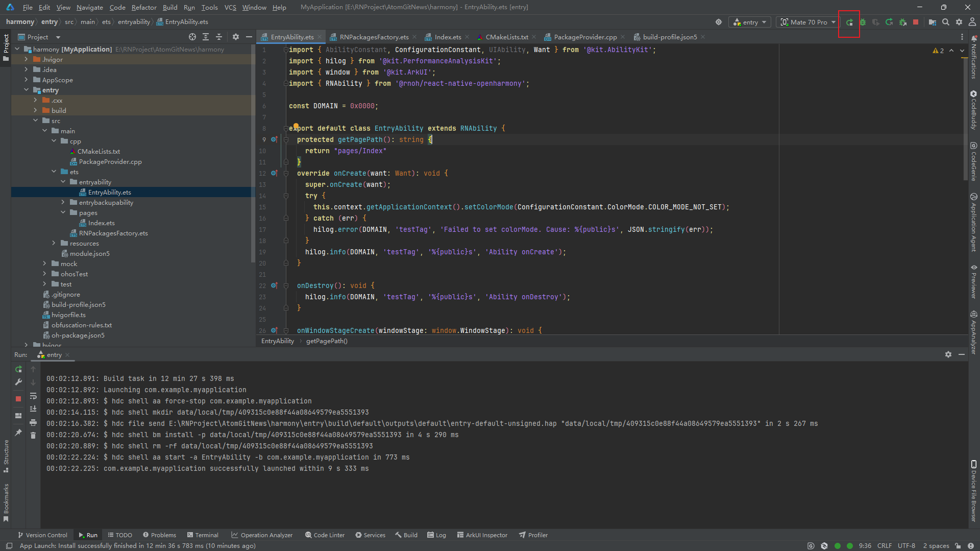This screenshot has height=551, width=980.
Task: Toggle scroll-to-end in the run console
Action: pyautogui.click(x=33, y=409)
